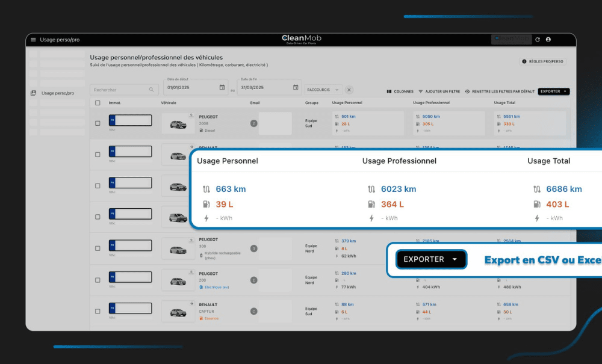Viewport: 602px width, 364px height.
Task: Check the Peugeot 2008 Diesel row checkbox
Action: (x=98, y=123)
